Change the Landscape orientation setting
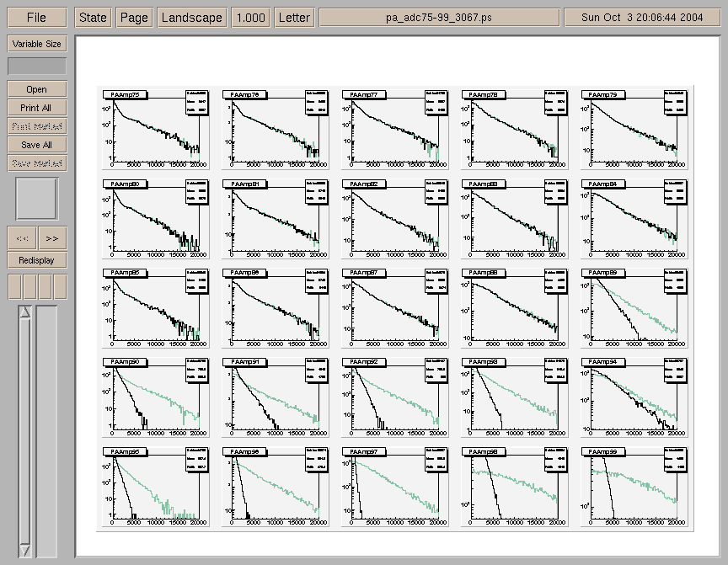Screen dimensions: 728x565 [x=192, y=18]
